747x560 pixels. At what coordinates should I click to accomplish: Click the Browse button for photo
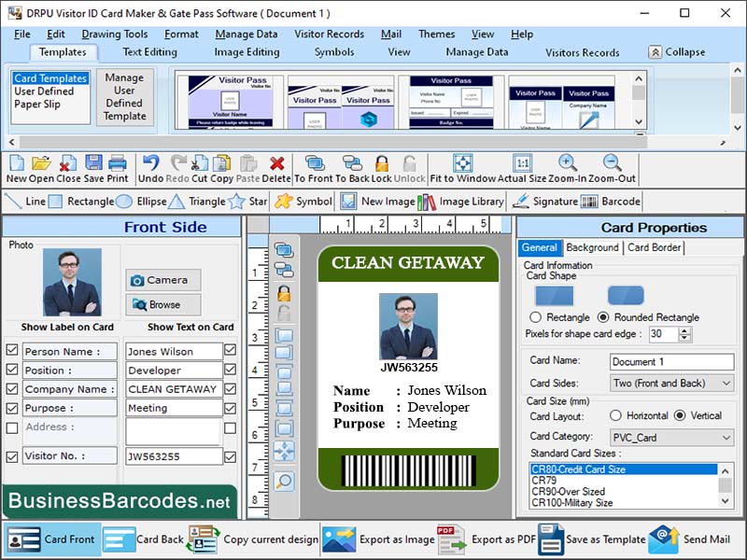(162, 303)
